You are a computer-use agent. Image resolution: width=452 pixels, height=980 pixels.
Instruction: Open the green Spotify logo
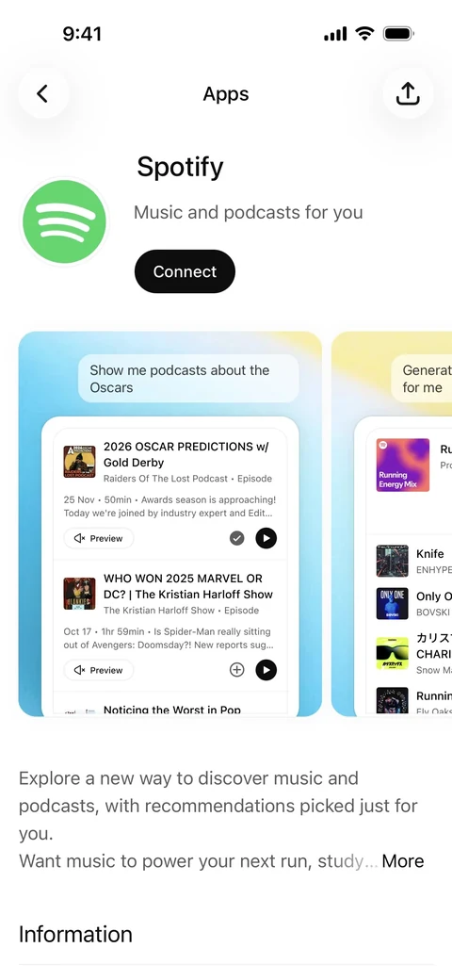coord(64,221)
